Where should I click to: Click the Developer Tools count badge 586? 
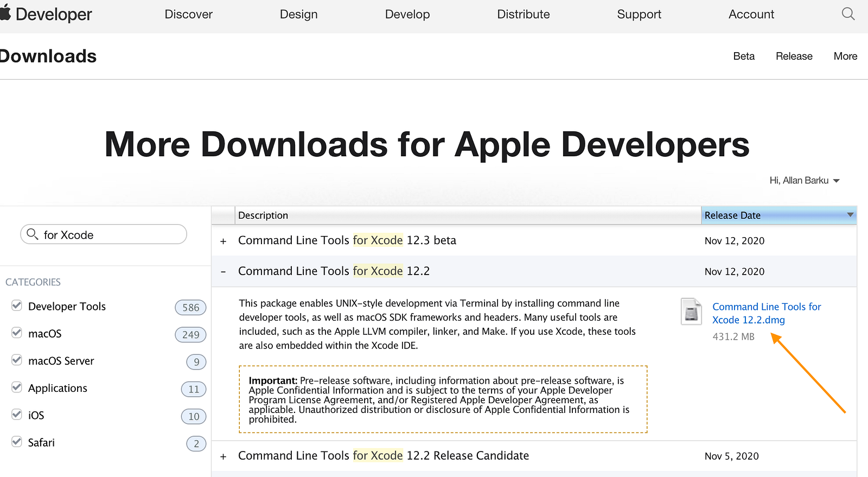point(190,308)
